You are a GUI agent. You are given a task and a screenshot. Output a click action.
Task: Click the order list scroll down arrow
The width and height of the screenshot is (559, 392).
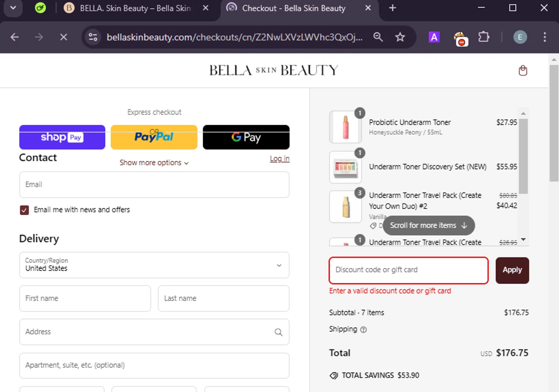(x=523, y=239)
